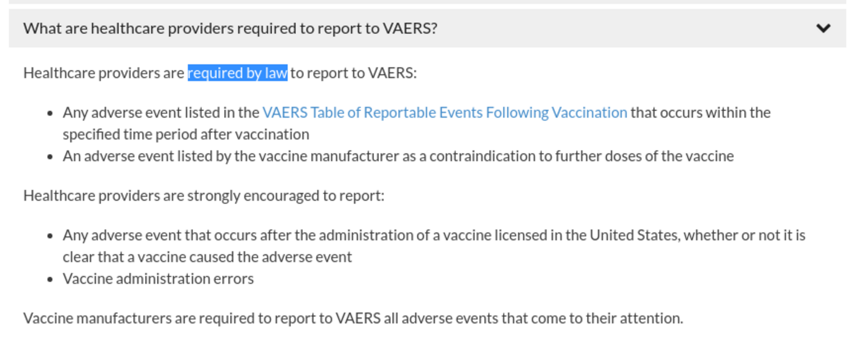The image size is (868, 362).
Task: Click 'Following Vaccination' portion of the link
Action: pyautogui.click(x=557, y=113)
